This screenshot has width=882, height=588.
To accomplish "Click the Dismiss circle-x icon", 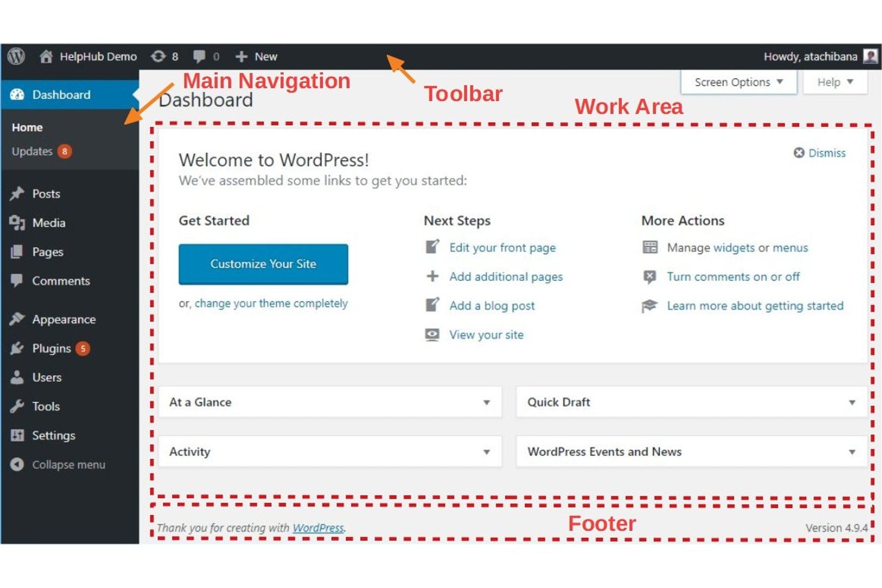I will pyautogui.click(x=799, y=153).
